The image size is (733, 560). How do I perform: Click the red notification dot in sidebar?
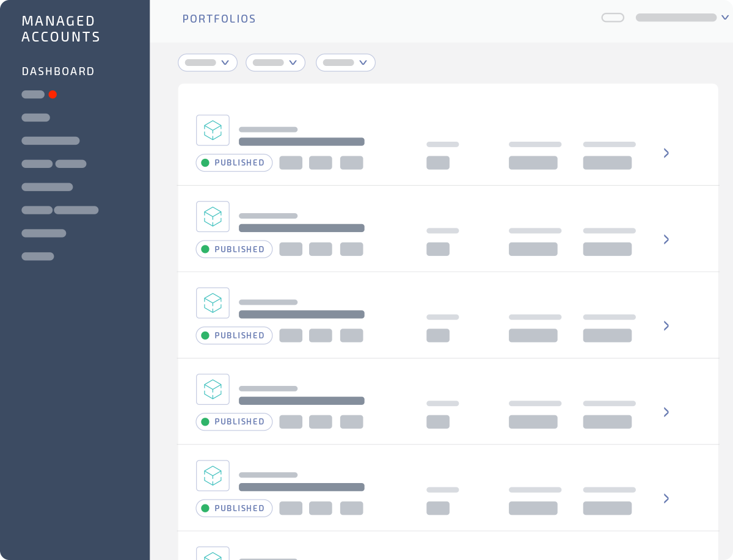pos(53,95)
